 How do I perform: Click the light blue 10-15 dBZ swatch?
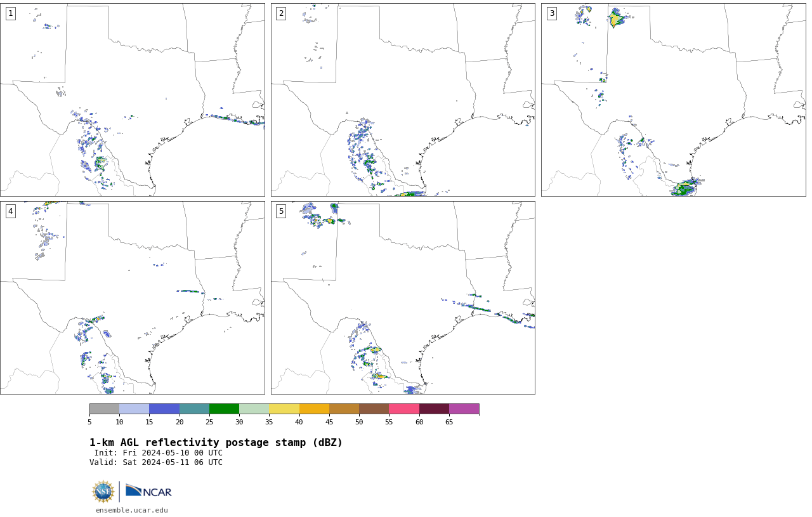[134, 409]
